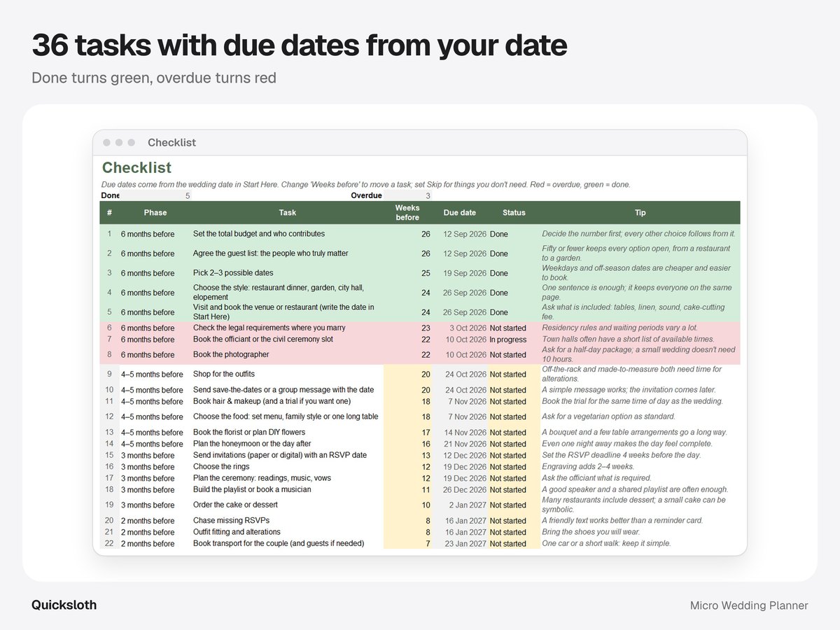
Task: Select weeks-before value 25 for Pick dates row
Action: (426, 273)
